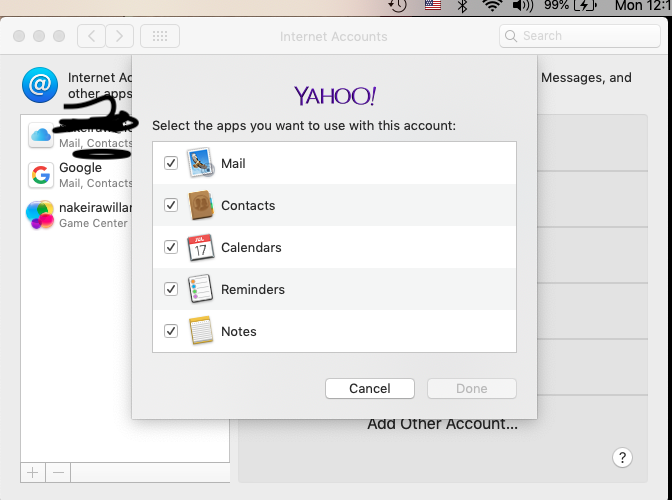Click Add Other Account link
672x500 pixels.
442,424
